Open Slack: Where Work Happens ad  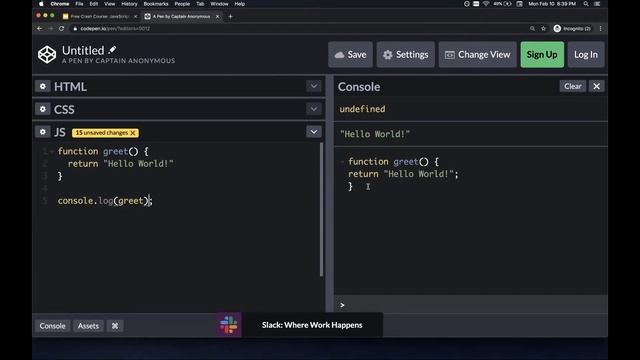(x=312, y=325)
